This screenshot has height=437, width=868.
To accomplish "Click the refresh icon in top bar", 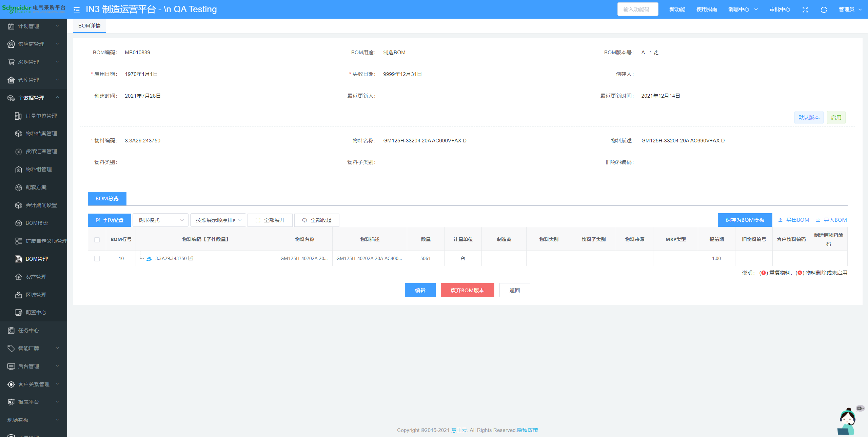I will pyautogui.click(x=824, y=9).
